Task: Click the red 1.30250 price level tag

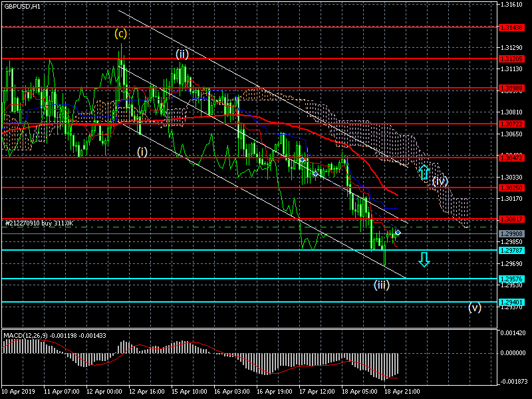Action: [x=511, y=188]
